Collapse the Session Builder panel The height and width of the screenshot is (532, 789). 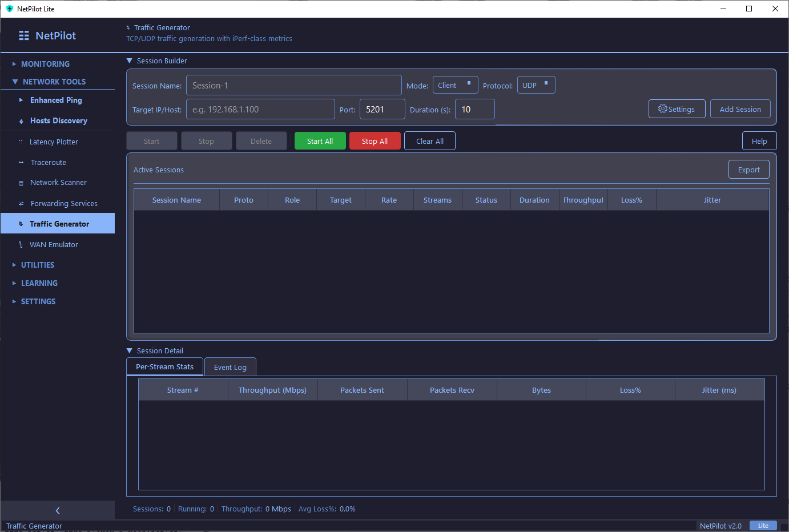coord(129,61)
